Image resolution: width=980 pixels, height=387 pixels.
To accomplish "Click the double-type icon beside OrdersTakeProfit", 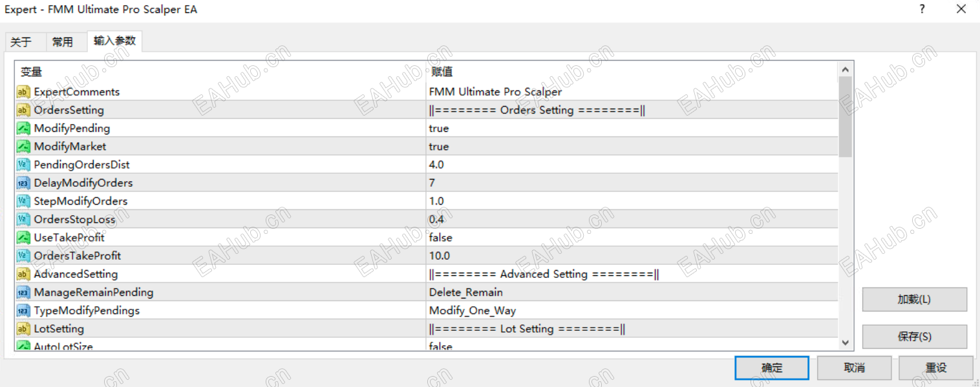I will click(x=24, y=256).
